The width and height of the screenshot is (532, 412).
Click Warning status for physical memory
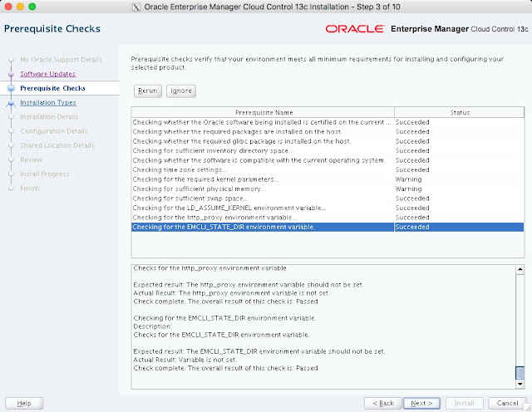coord(408,189)
